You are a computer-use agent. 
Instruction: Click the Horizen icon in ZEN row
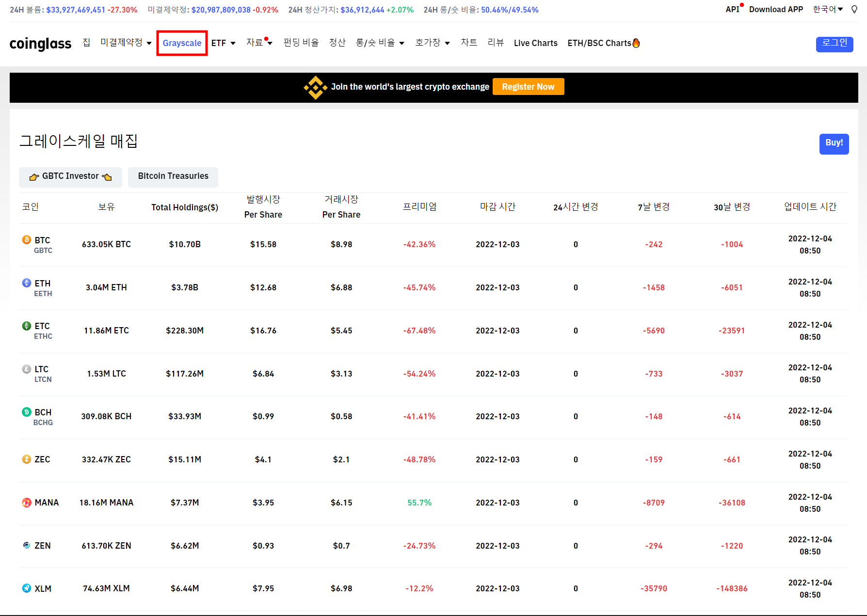[27, 545]
